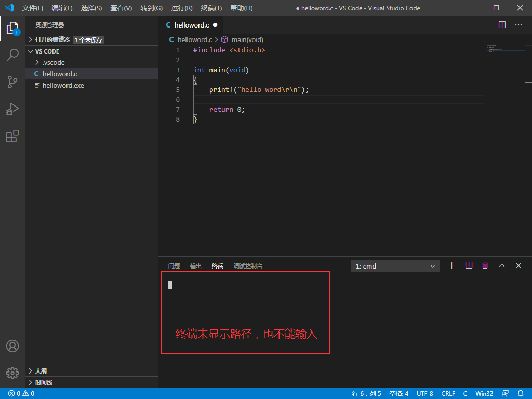Open the 1: cmd terminal selector dropdown
532x399 pixels.
(395, 265)
